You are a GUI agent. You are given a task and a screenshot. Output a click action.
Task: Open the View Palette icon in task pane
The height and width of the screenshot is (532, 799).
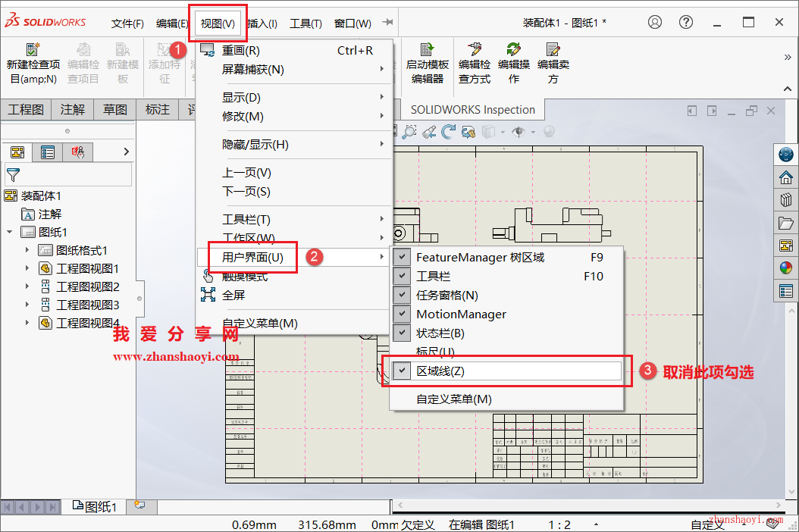(786, 245)
